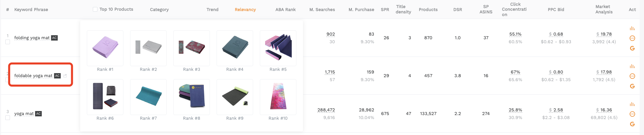Viewport: 644px width, 135px height.
Task: Open bar chart icon for folding yoga mat
Action: (x=632, y=29)
